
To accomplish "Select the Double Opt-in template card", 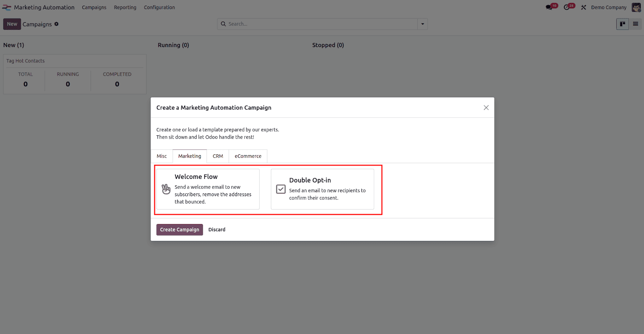I will coord(322,189).
